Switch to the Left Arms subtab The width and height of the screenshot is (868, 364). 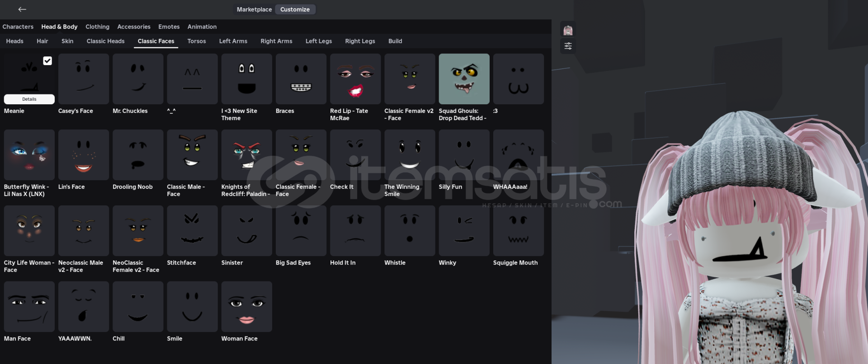pos(233,41)
